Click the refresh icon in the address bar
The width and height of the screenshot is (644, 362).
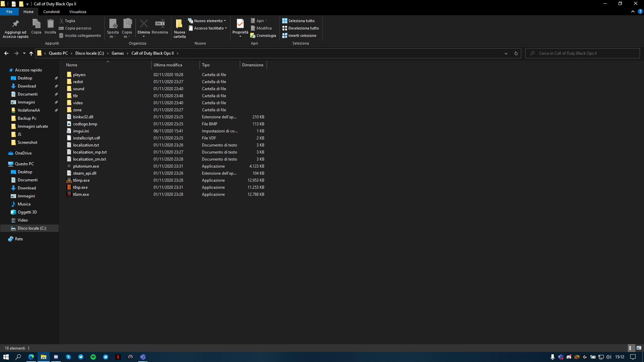pyautogui.click(x=516, y=53)
